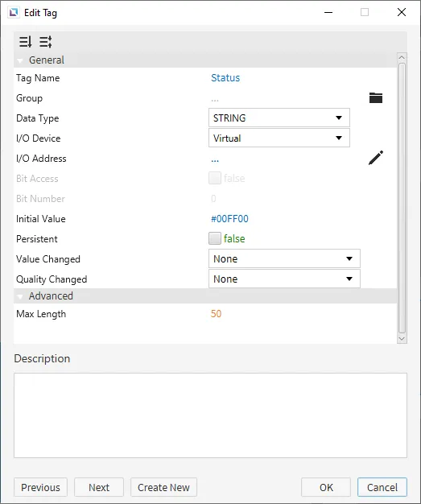Click the scrollbar down arrow
Screen dimensions: 421x504
coord(402,339)
